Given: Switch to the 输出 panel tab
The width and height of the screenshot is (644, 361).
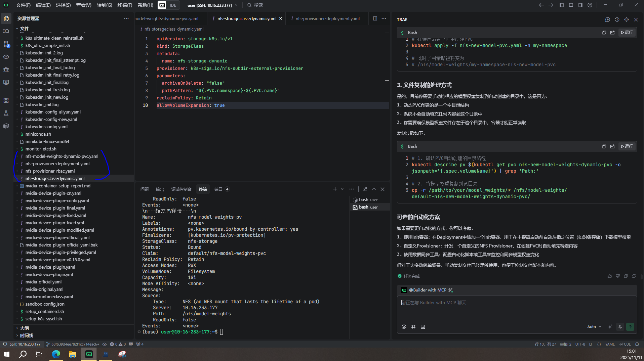Looking at the screenshot, I should pyautogui.click(x=160, y=189).
